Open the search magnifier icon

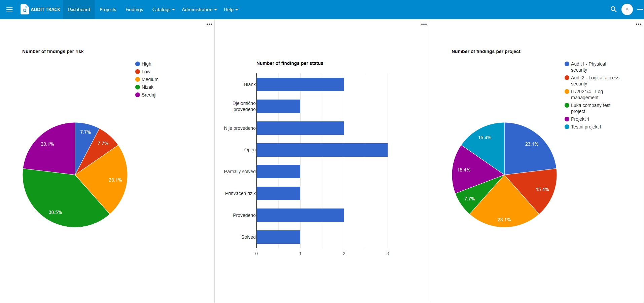pos(613,9)
